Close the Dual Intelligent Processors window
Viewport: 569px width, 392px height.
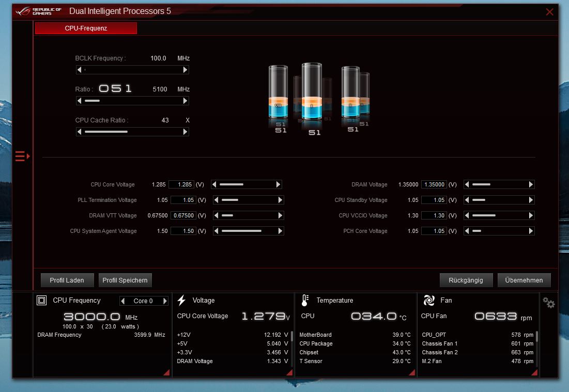click(549, 12)
